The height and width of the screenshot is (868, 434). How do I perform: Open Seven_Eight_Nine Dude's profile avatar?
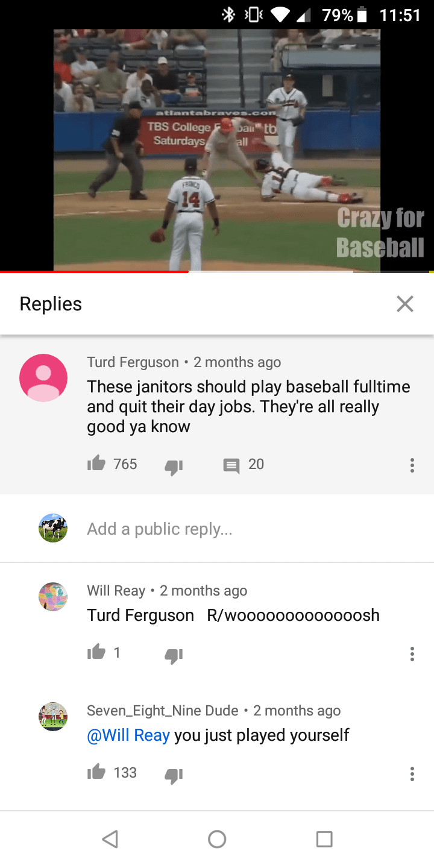pyautogui.click(x=53, y=717)
